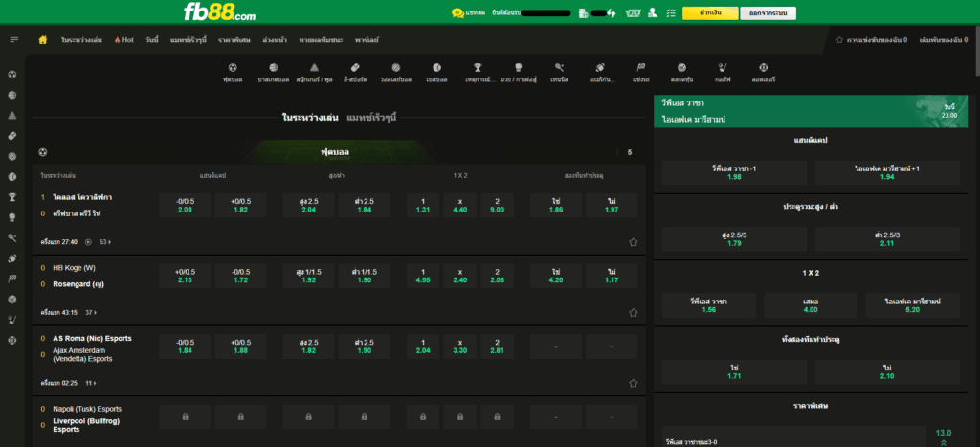Click the basketball icon in the side rail
The width and height of the screenshot is (980, 447).
coord(11,96)
